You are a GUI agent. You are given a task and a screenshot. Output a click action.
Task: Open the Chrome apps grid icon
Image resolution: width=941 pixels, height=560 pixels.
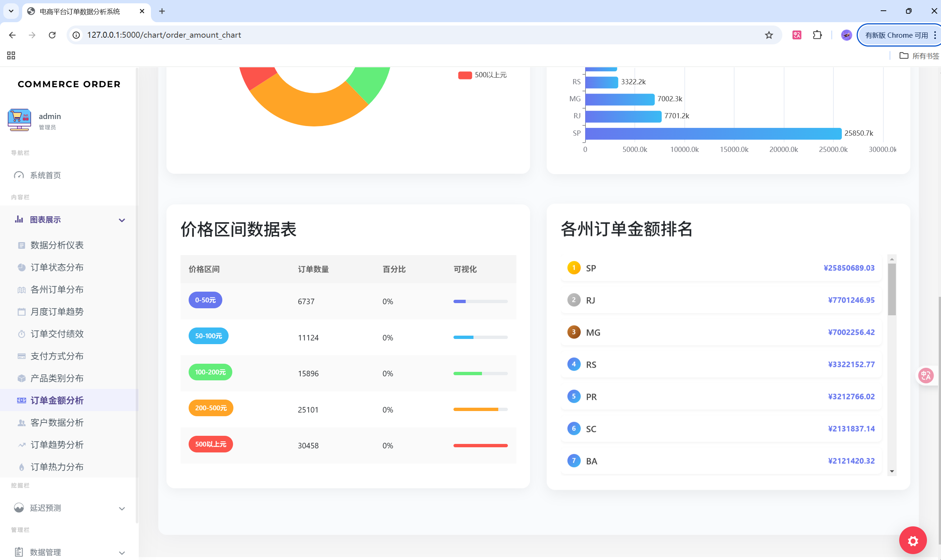11,56
